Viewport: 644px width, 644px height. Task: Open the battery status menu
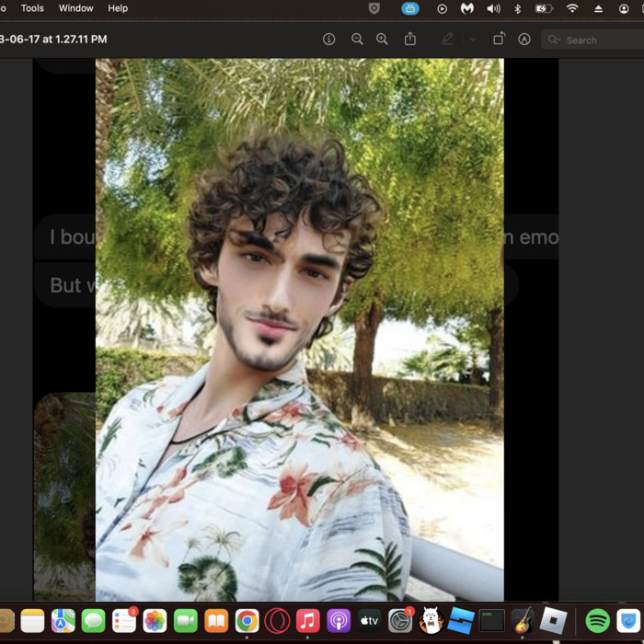coord(544,8)
